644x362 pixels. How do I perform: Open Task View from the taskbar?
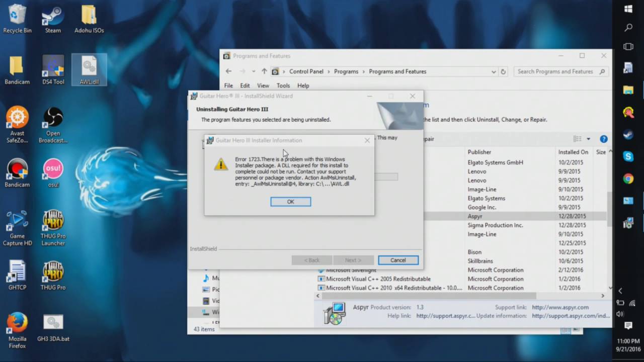point(628,47)
